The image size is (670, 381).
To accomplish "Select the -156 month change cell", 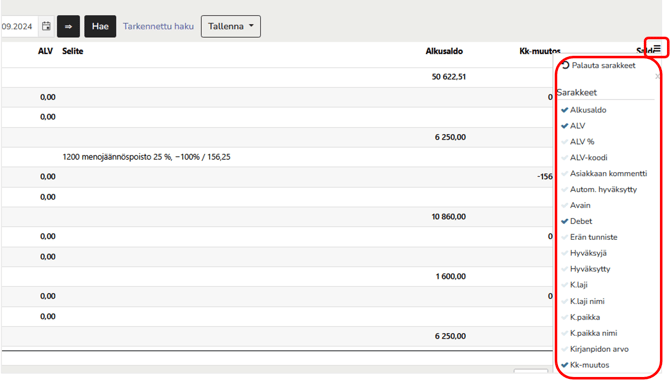I will tap(545, 177).
